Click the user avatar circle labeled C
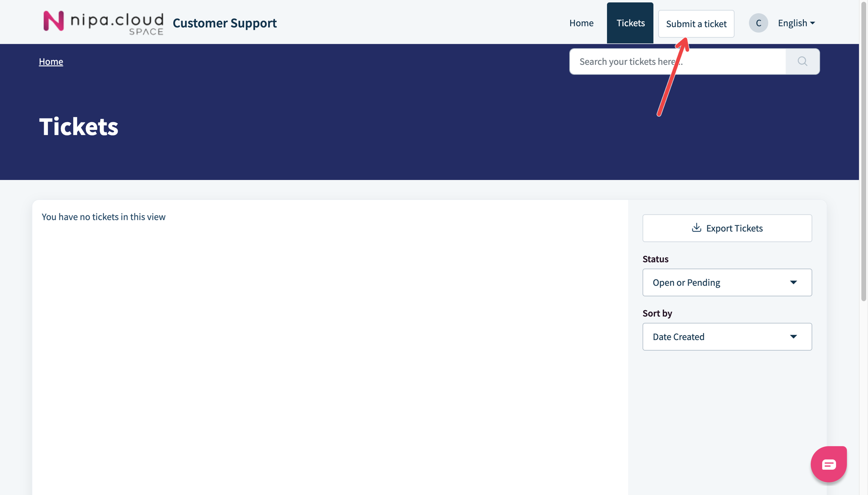Image resolution: width=868 pixels, height=495 pixels. point(758,23)
